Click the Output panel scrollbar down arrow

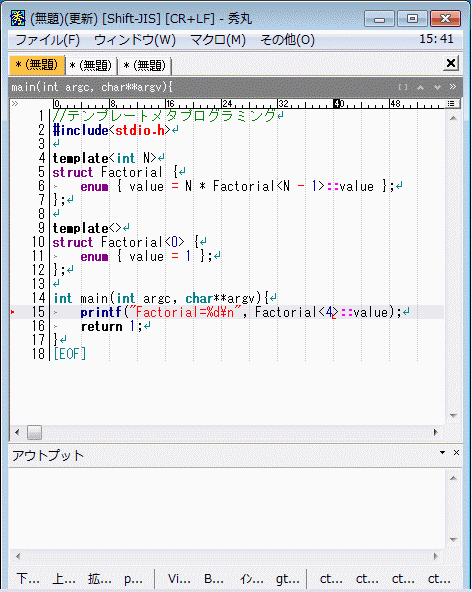pos(453,539)
